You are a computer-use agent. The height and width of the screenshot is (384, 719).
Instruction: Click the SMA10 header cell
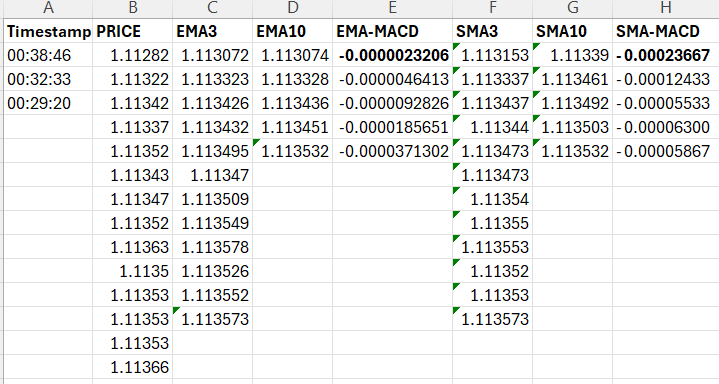572,31
